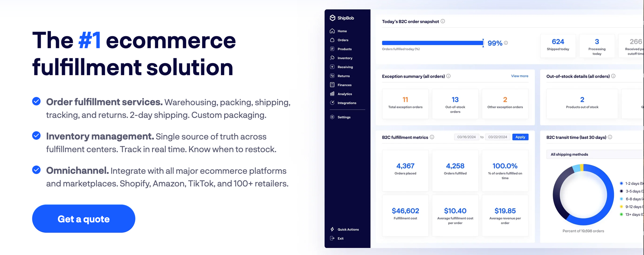Click info icon beside Exception summary heading
The image size is (644, 255).
[x=449, y=76]
